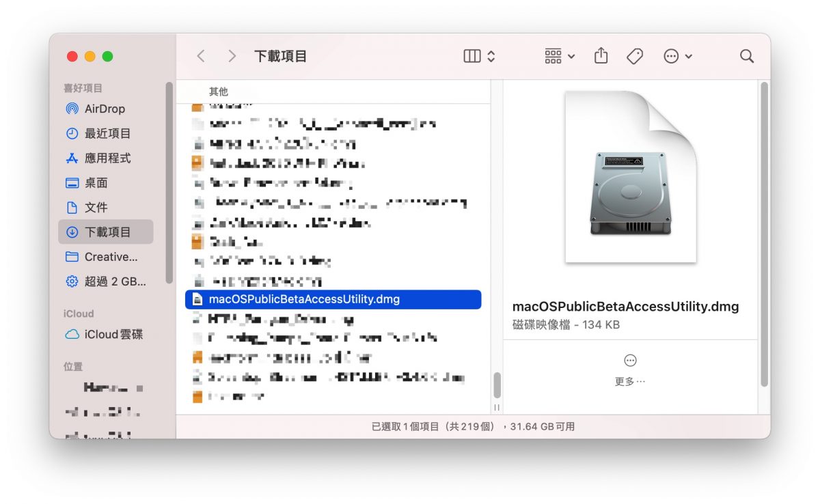The height and width of the screenshot is (504, 820).
Task: Go back with the left chevron
Action: pos(200,56)
